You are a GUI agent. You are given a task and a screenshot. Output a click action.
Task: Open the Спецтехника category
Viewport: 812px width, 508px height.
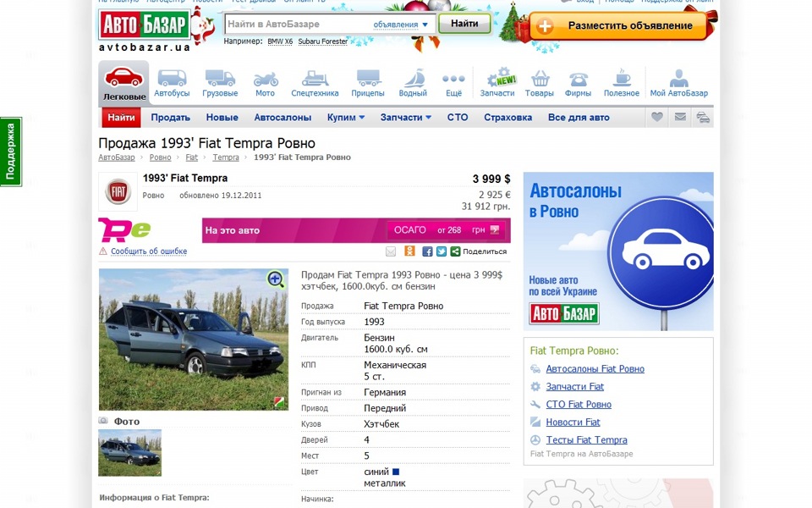pos(315,83)
